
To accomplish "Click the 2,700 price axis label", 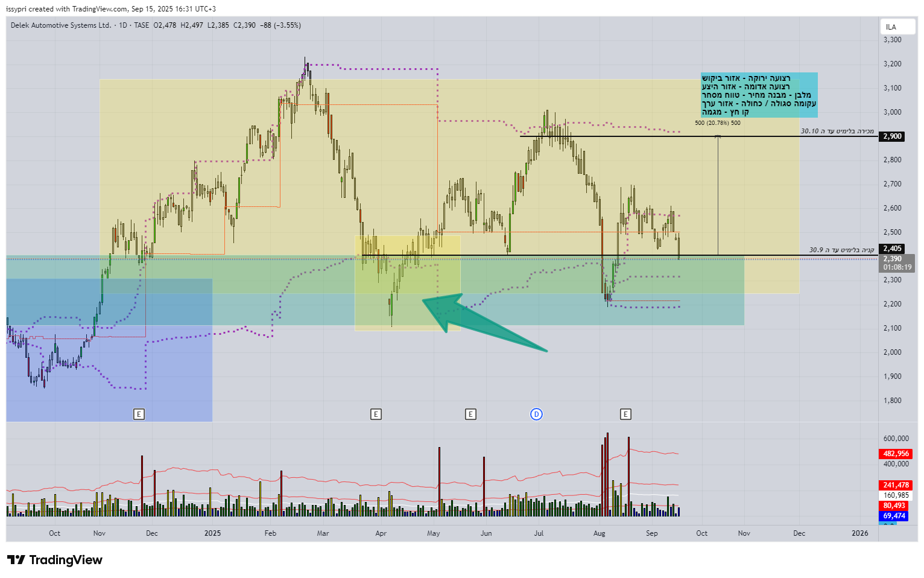I will pos(893,184).
